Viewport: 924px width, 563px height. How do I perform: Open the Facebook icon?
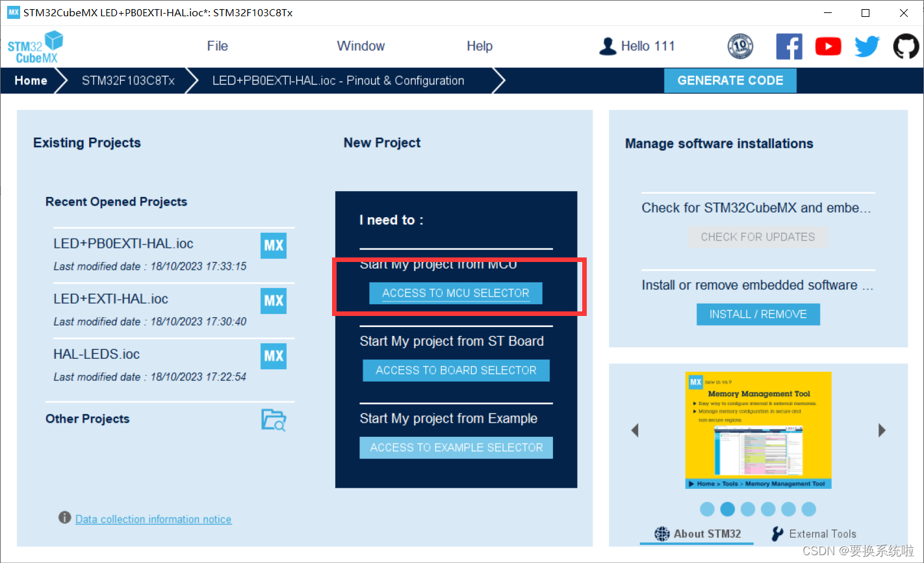789,46
